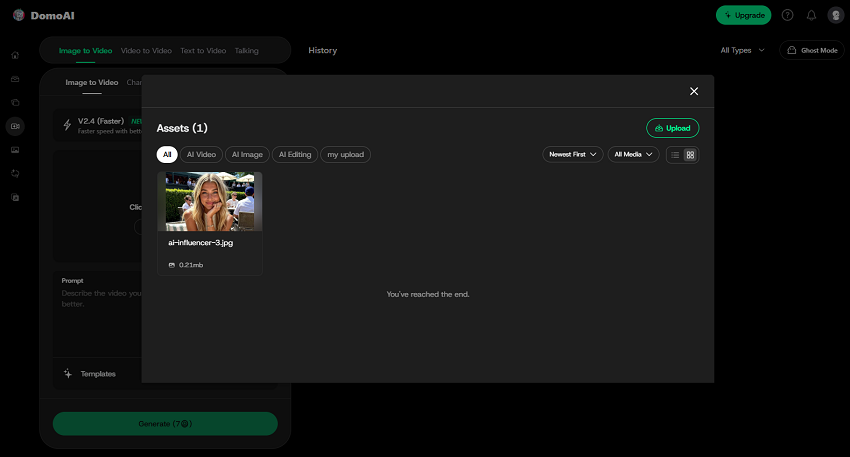Image resolution: width=850 pixels, height=457 pixels.
Task: Click the Upload button in Assets
Action: pos(672,128)
